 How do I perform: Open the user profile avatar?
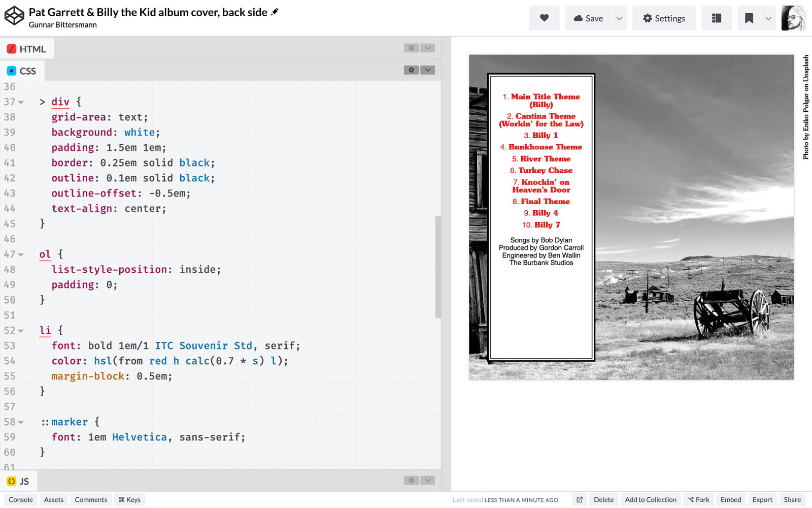(793, 18)
